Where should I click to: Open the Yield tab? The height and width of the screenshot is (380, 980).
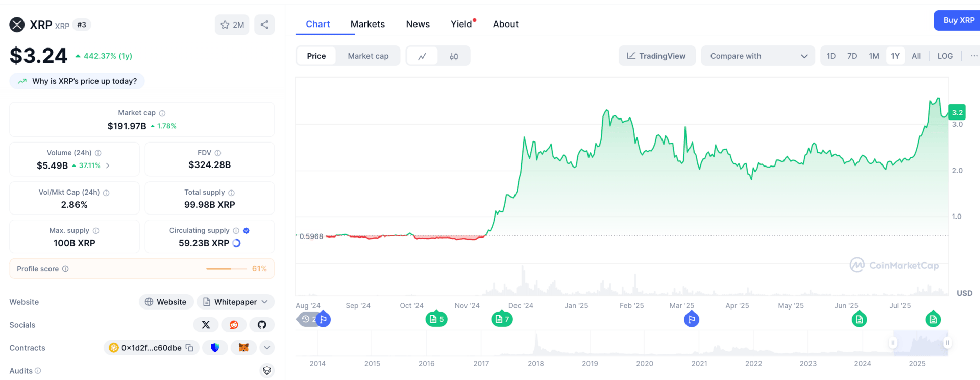coord(461,24)
